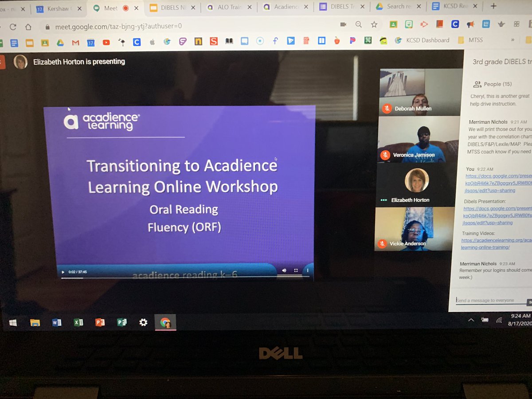This screenshot has width=532, height=399.
Task: Open the Gmail bookmark icon
Action: point(75,43)
